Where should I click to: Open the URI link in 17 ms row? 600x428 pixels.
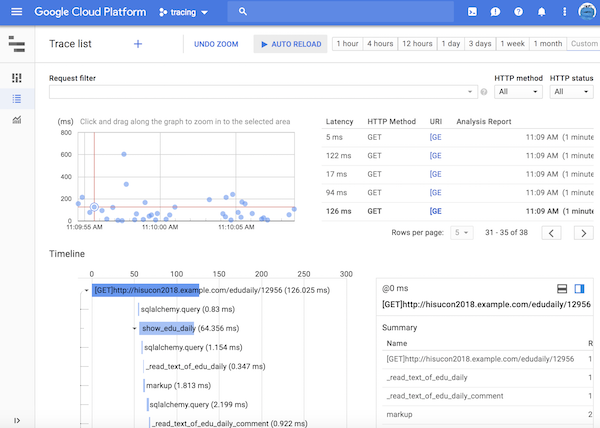click(x=435, y=174)
